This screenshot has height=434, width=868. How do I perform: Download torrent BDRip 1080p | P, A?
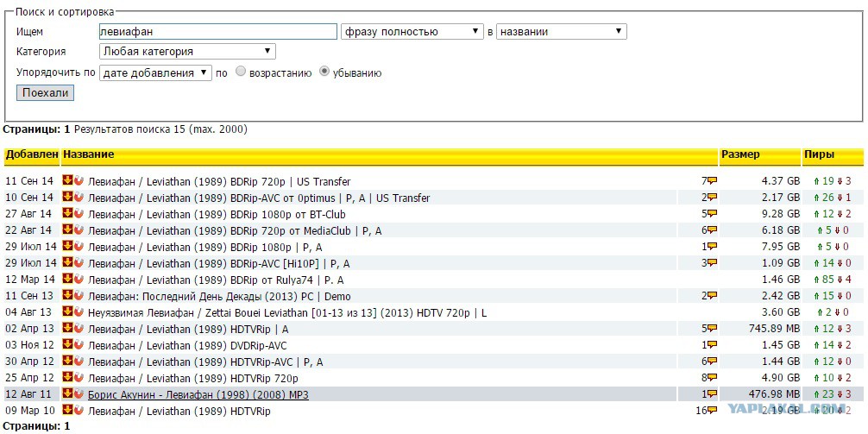(x=67, y=246)
